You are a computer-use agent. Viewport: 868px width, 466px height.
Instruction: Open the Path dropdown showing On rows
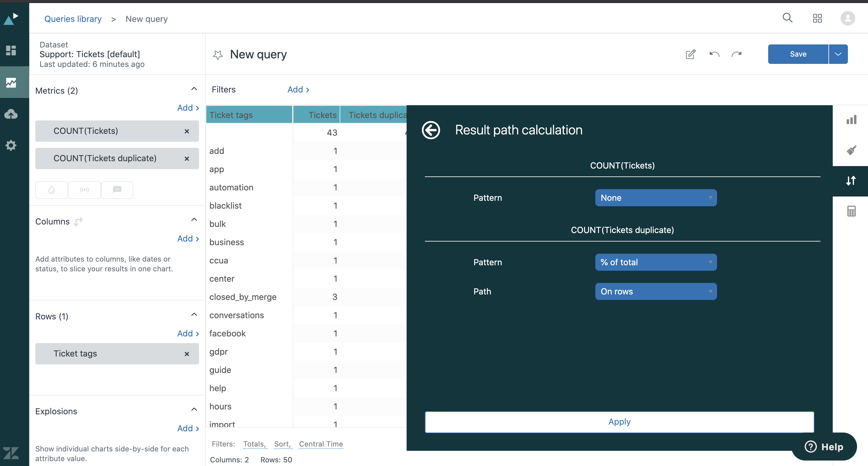[655, 291]
